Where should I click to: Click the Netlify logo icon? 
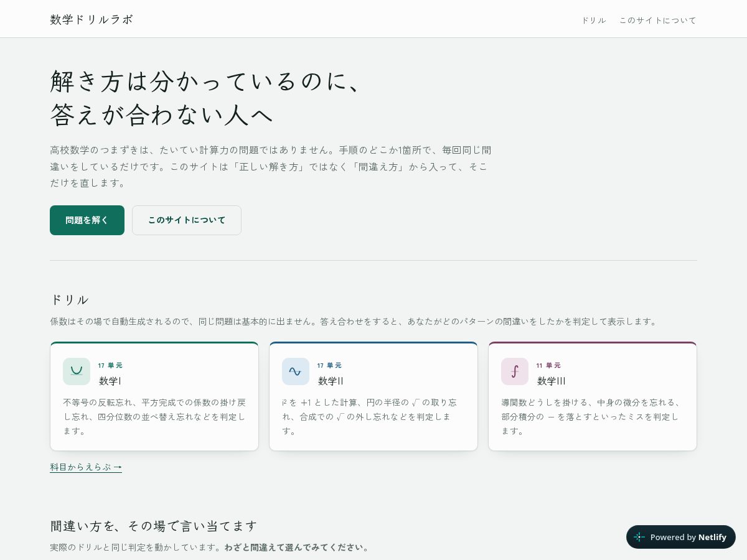(639, 537)
